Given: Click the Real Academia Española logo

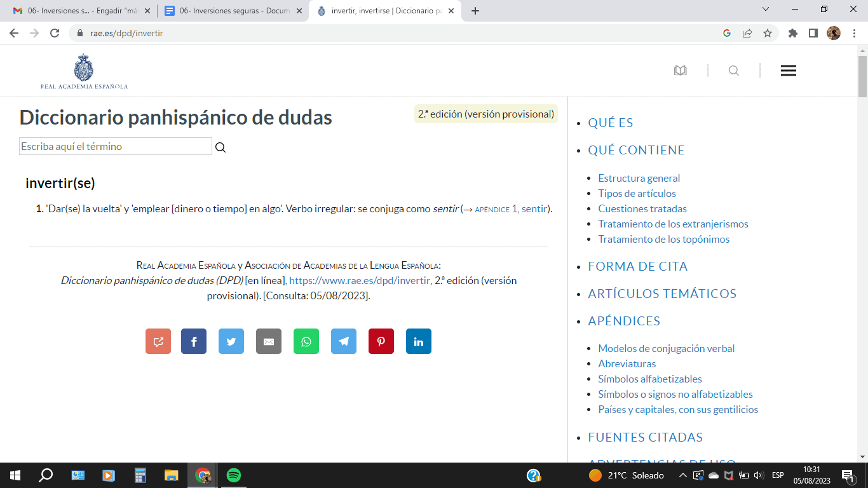Looking at the screenshot, I should [84, 72].
